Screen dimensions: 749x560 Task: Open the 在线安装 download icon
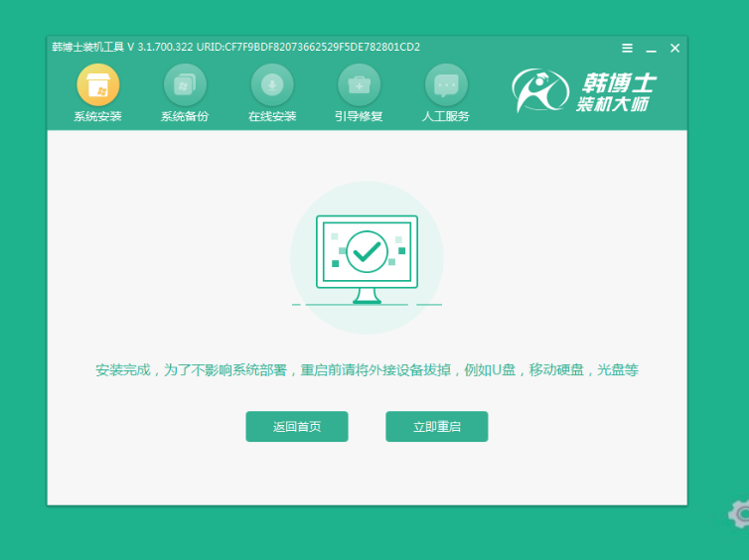(272, 85)
